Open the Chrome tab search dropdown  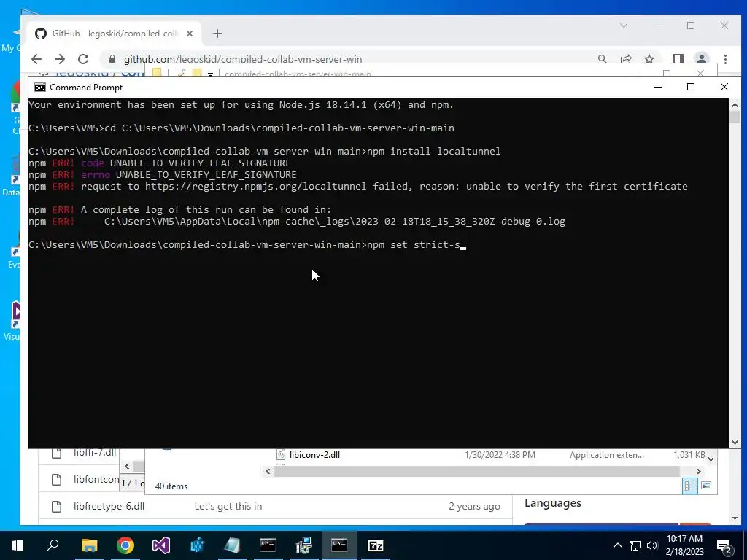click(x=624, y=26)
